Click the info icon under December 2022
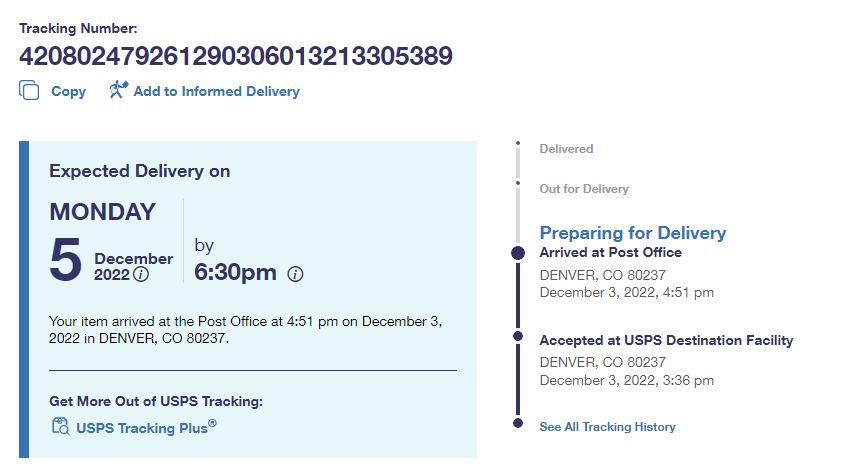 141,274
